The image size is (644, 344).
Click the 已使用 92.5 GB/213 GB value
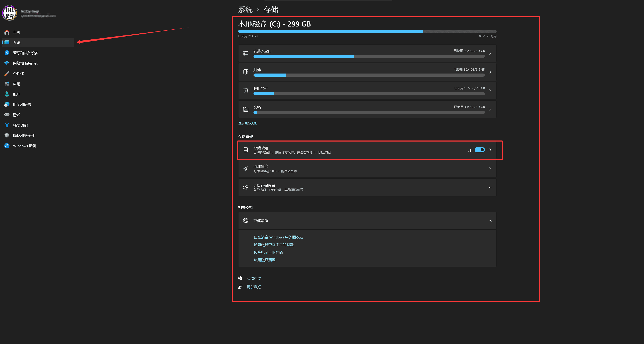pyautogui.click(x=469, y=51)
